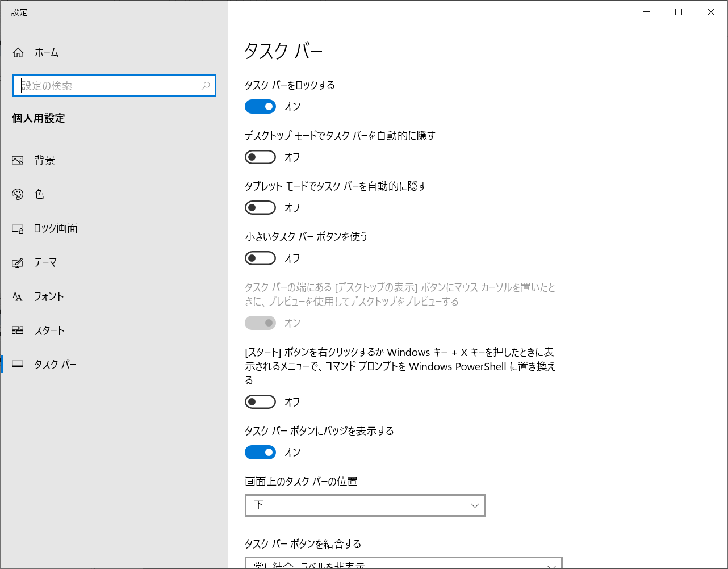728x569 pixels.
Task: Click the スタート (Start) settings icon
Action: coord(18,330)
